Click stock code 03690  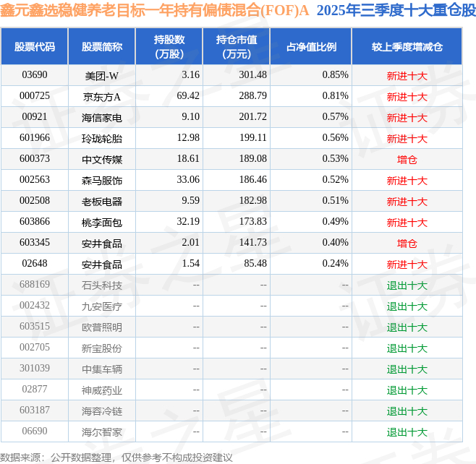click(x=35, y=75)
